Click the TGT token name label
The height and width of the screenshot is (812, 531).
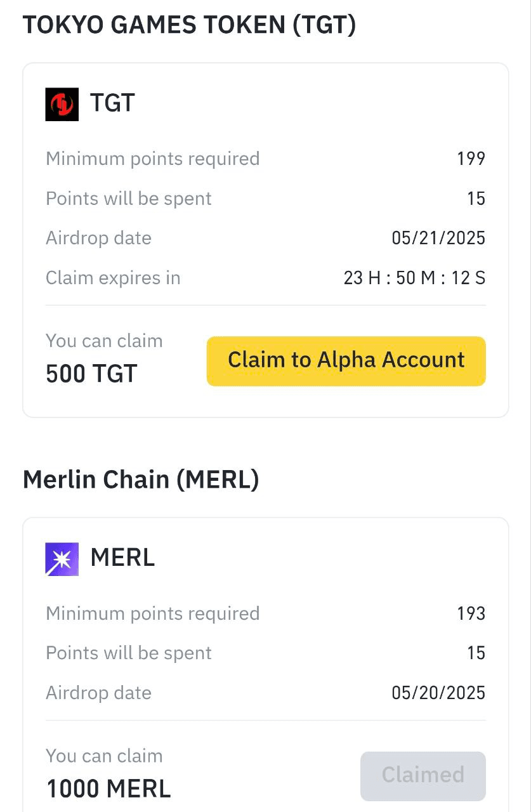[112, 103]
